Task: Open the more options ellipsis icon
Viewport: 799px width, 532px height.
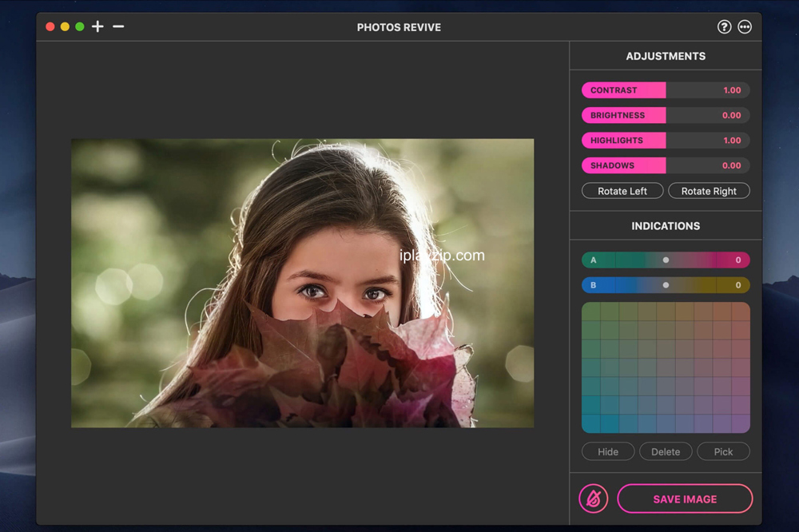Action: click(x=745, y=27)
